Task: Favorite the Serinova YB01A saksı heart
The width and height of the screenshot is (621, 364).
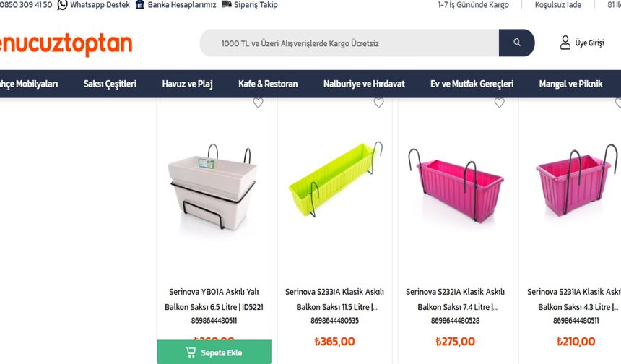Action: (258, 103)
